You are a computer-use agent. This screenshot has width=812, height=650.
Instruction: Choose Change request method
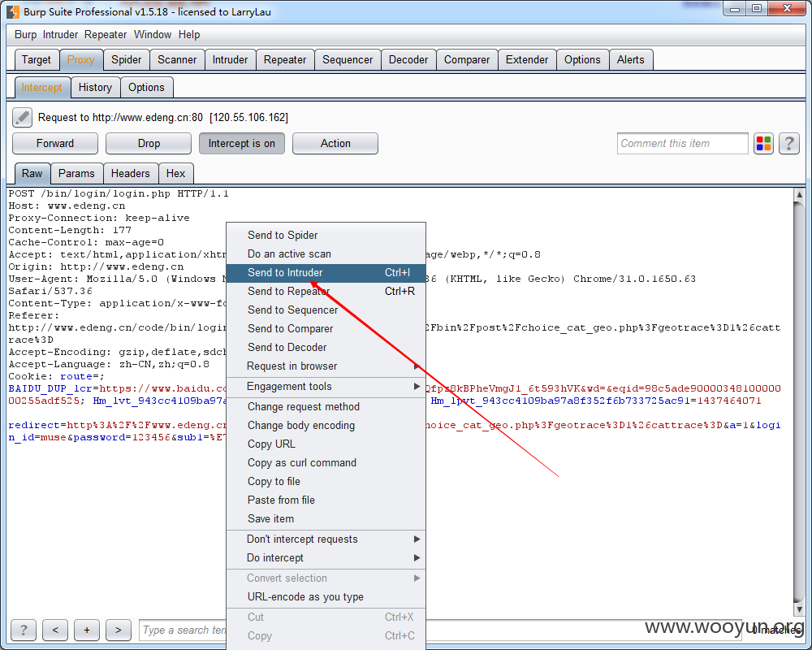[326, 407]
